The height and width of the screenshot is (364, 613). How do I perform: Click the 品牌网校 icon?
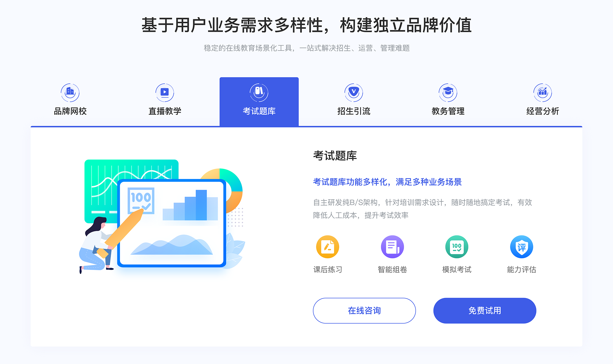tap(69, 91)
